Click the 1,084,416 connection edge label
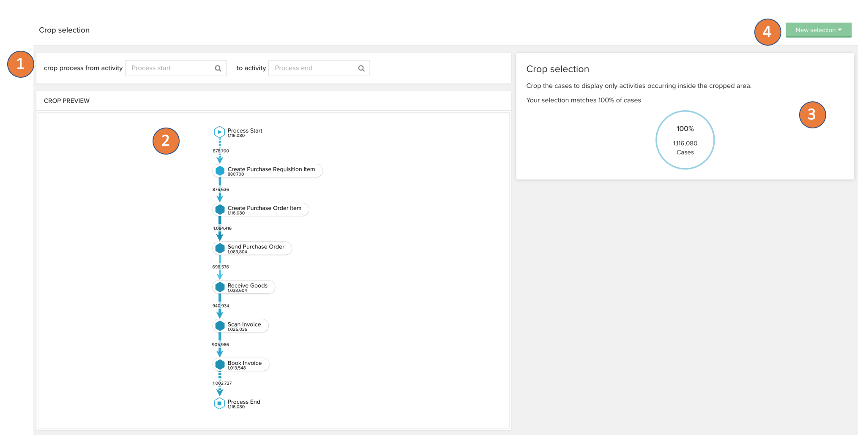868x446 pixels. pyautogui.click(x=222, y=228)
